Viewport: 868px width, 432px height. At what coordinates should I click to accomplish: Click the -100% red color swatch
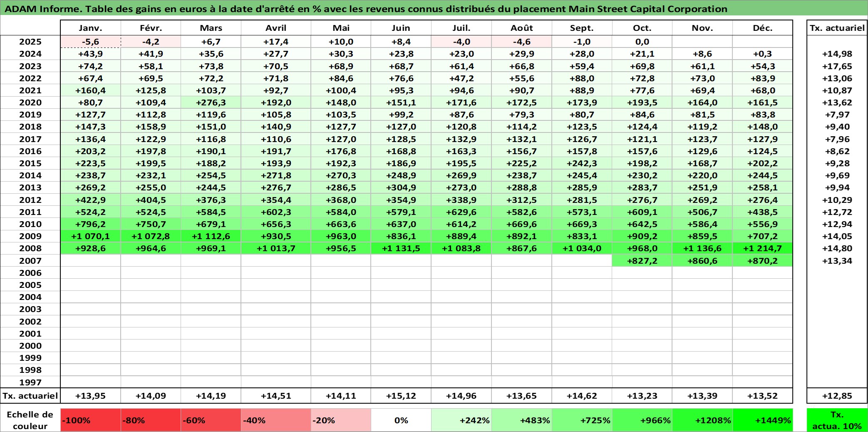pyautogui.click(x=90, y=420)
